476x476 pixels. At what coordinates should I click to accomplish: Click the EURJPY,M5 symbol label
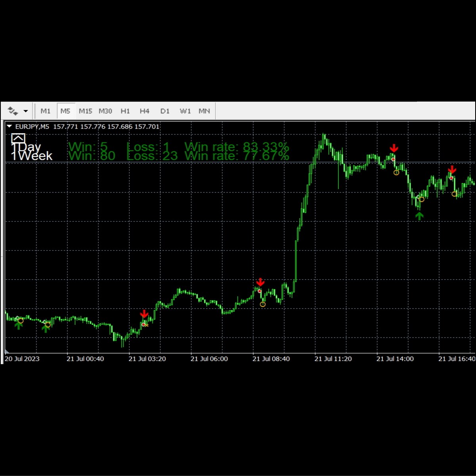click(32, 127)
